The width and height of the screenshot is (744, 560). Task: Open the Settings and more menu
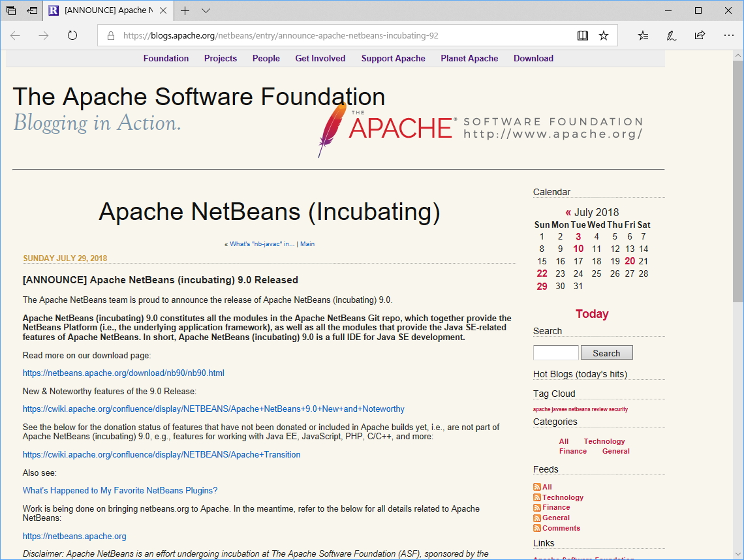[729, 35]
